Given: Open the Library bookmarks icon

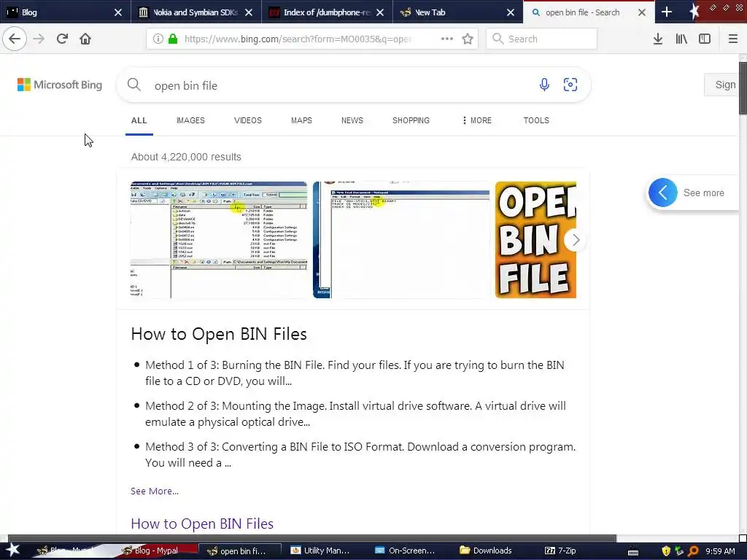Looking at the screenshot, I should 681,39.
